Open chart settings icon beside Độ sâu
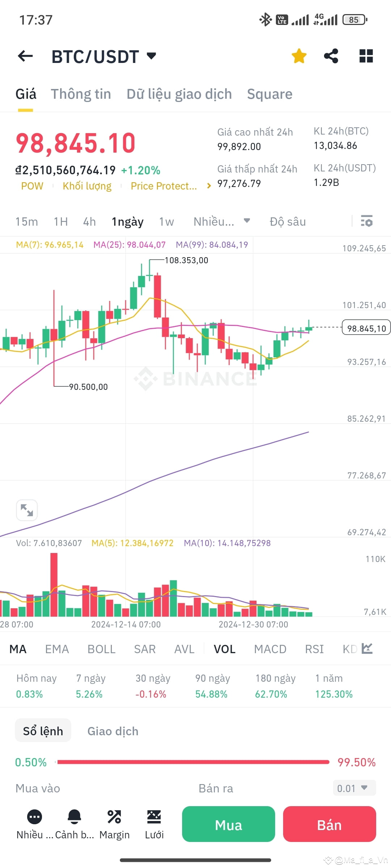Screen dimensions: 391x868 [x=367, y=221]
